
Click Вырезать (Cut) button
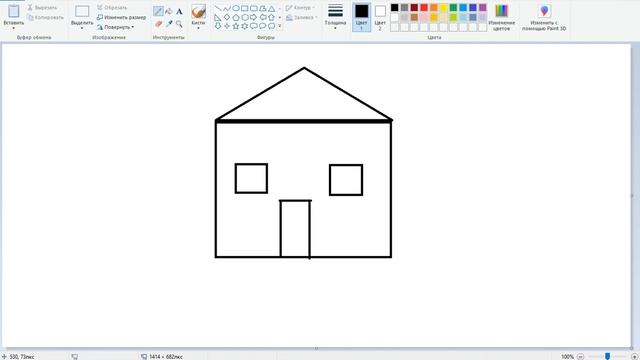coord(42,8)
